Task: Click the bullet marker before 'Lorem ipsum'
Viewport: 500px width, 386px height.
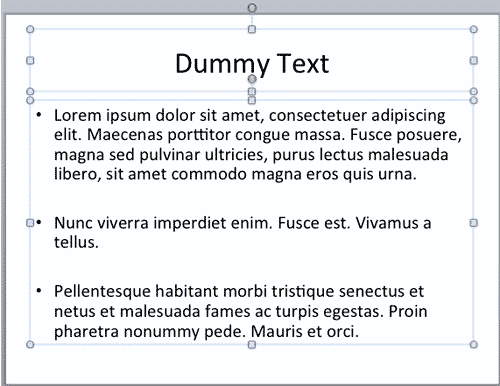Action: click(39, 115)
